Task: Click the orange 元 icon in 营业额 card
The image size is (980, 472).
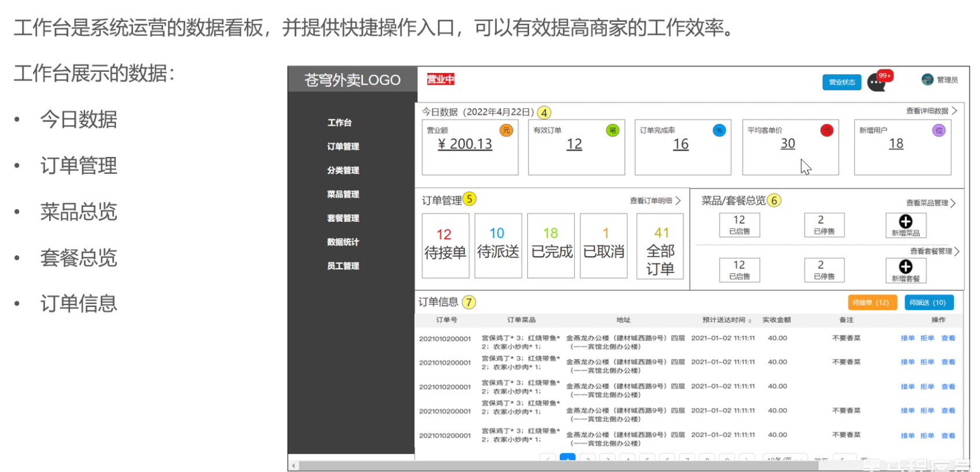Action: pyautogui.click(x=506, y=130)
